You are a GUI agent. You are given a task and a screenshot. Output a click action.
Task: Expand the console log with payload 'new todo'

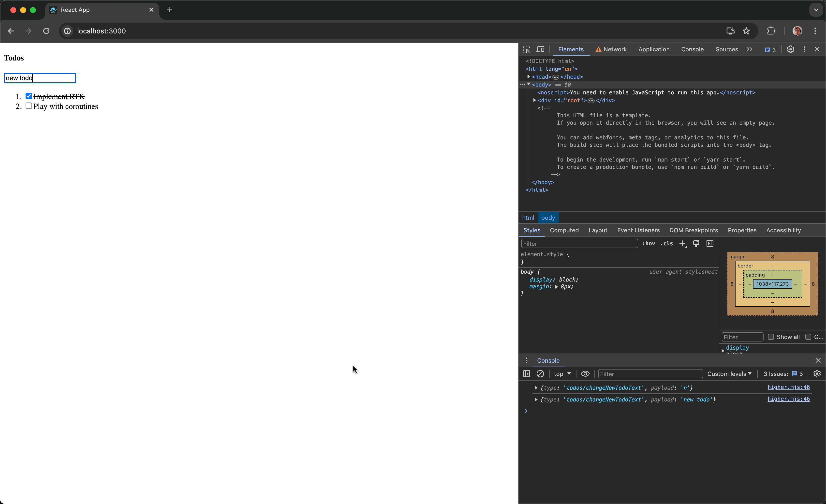point(536,400)
